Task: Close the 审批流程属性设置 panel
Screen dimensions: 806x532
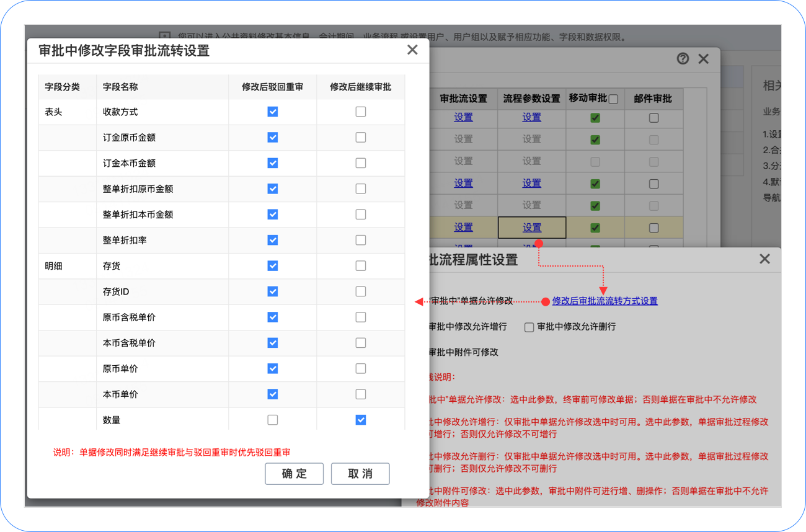Action: tap(764, 259)
